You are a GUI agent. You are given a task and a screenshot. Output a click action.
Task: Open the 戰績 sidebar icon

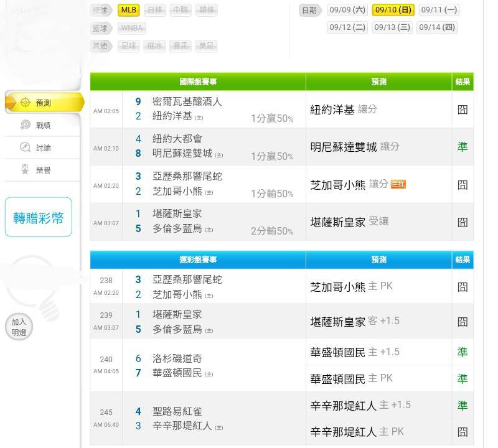[x=25, y=125]
